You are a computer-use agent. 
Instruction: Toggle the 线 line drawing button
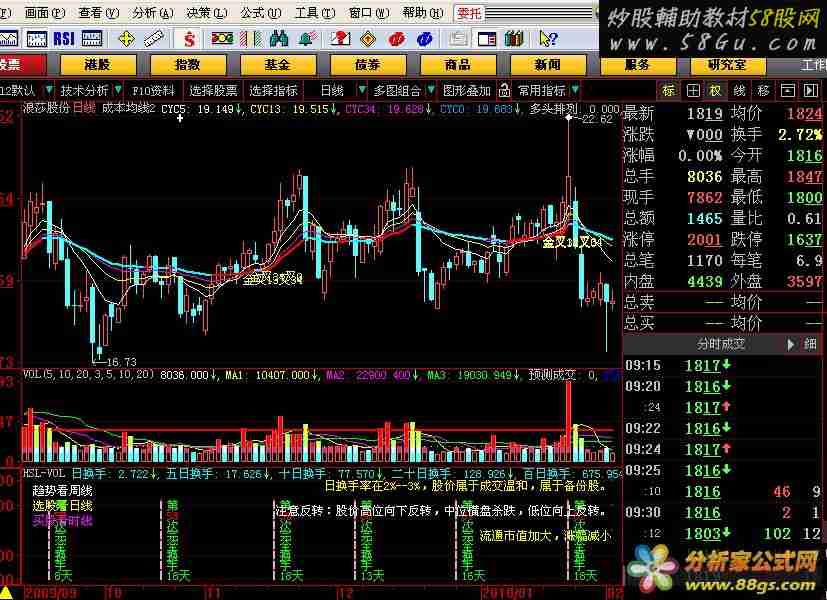click(x=740, y=91)
